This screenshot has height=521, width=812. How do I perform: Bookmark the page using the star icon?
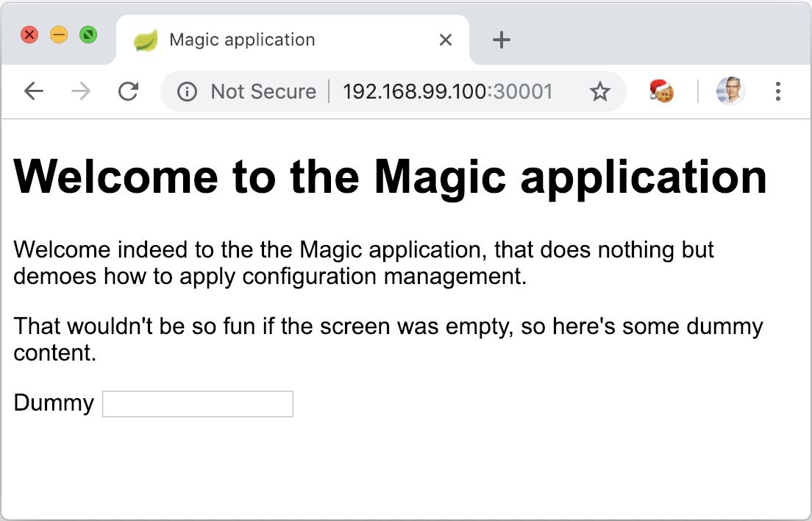click(x=600, y=91)
